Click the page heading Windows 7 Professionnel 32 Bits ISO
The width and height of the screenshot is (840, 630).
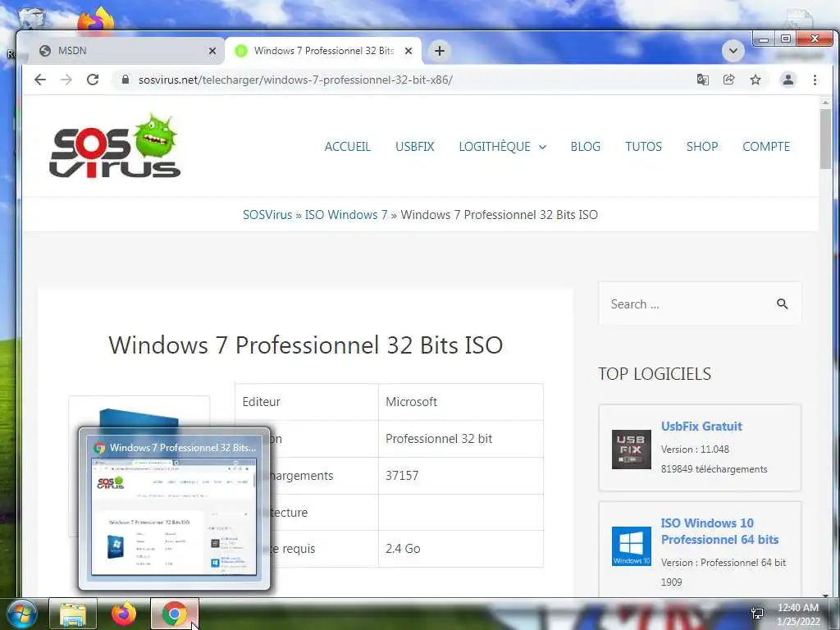coord(305,345)
